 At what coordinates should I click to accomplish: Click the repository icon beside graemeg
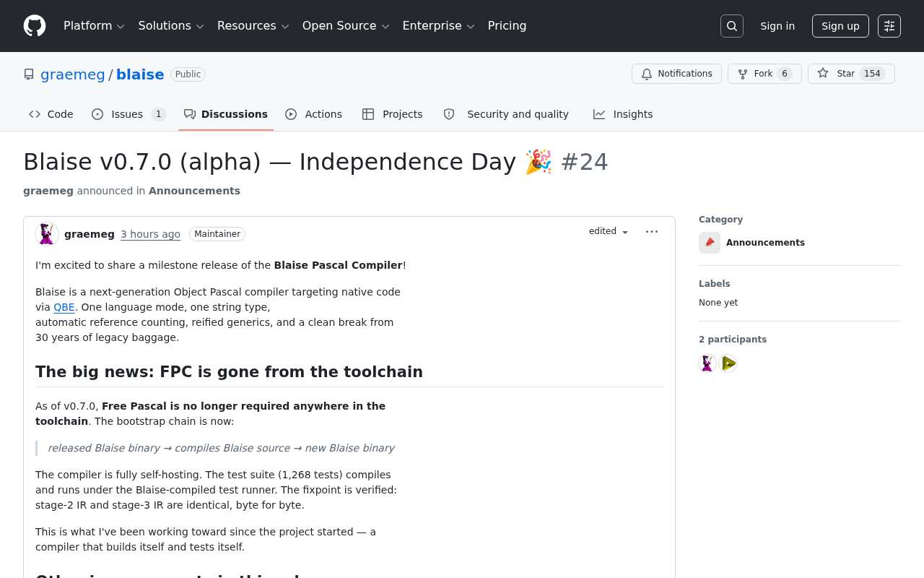pos(29,74)
